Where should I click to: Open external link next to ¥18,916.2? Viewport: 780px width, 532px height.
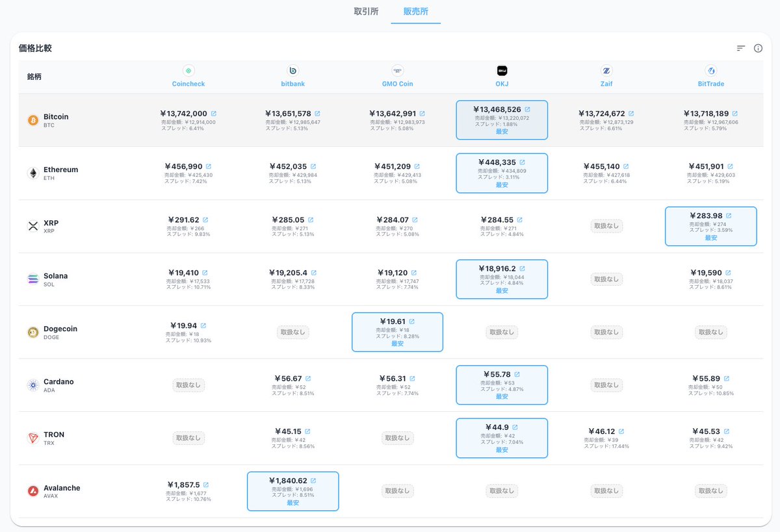(522, 268)
